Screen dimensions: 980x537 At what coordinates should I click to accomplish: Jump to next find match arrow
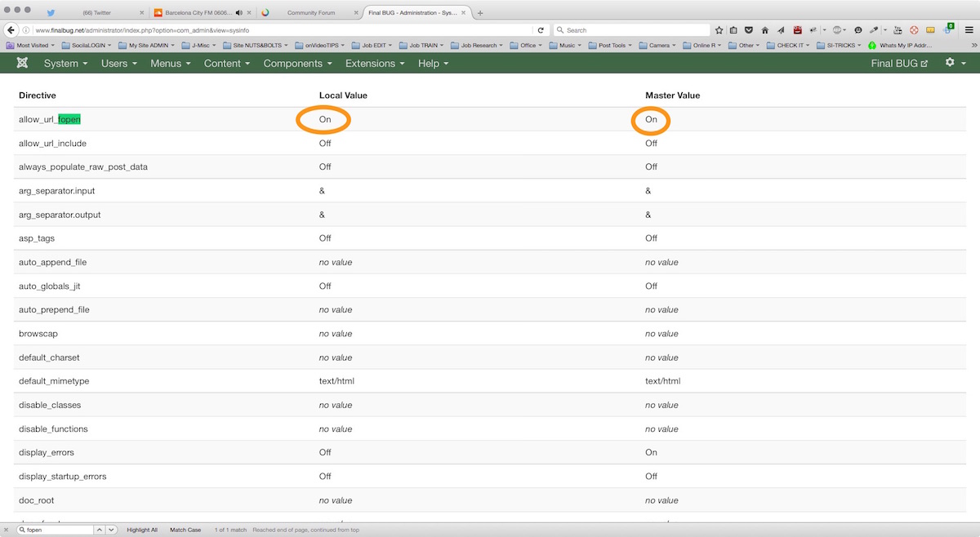coord(112,530)
